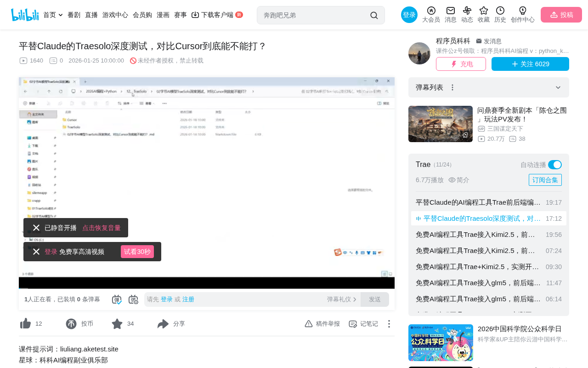Open 公众科学日 video thumbnail
Viewport: 588px width, 368px height.
[x=441, y=343]
